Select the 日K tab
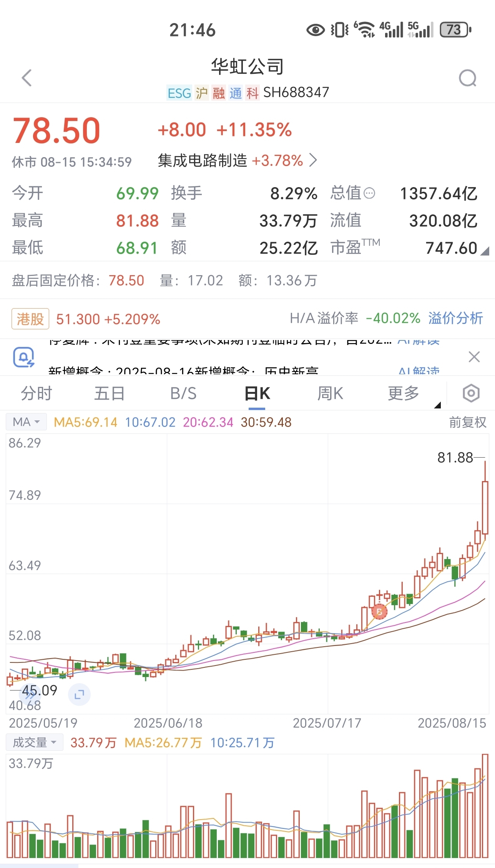This screenshot has height=868, width=495. pyautogui.click(x=257, y=393)
